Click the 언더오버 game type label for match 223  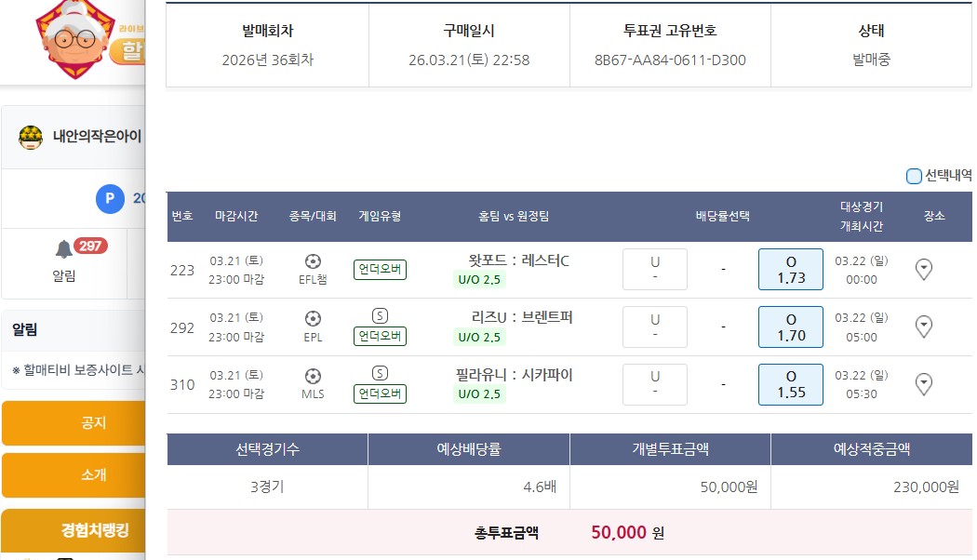(x=380, y=270)
